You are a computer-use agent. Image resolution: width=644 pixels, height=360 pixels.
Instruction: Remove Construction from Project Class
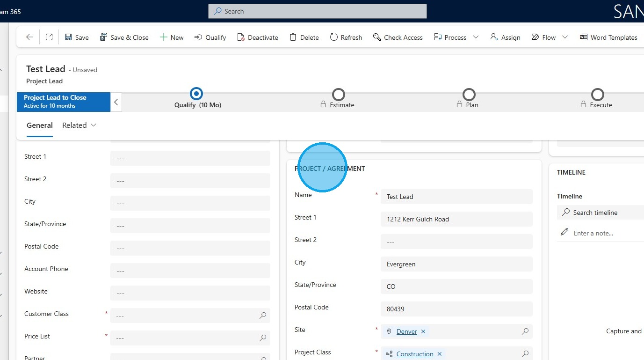click(x=440, y=354)
